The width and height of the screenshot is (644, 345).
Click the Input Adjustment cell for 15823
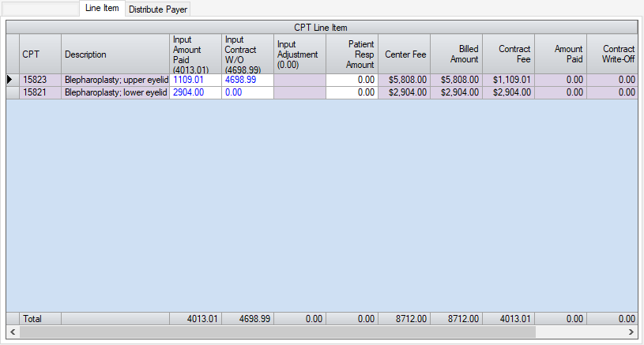click(299, 80)
